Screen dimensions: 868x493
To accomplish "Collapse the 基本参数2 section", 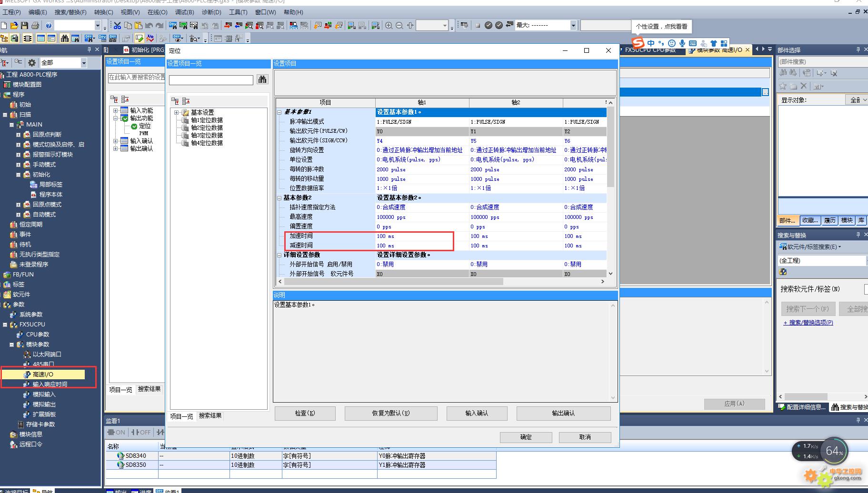I will tap(279, 197).
